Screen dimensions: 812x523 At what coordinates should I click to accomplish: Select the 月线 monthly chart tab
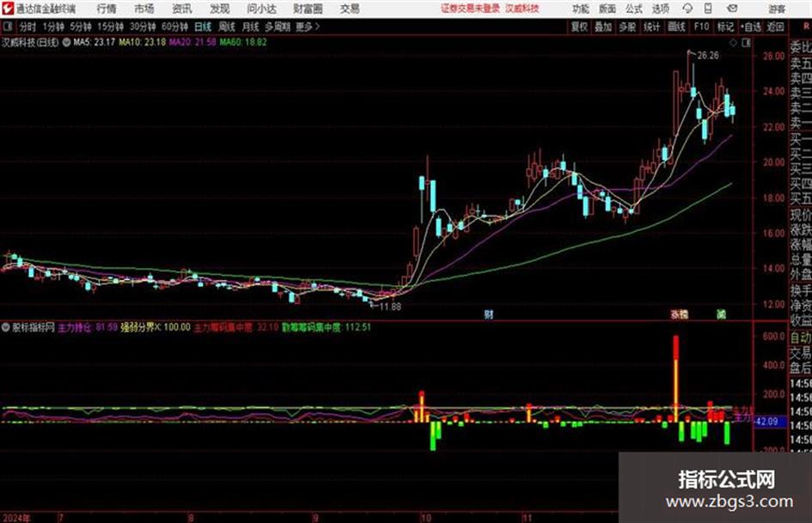pos(250,27)
